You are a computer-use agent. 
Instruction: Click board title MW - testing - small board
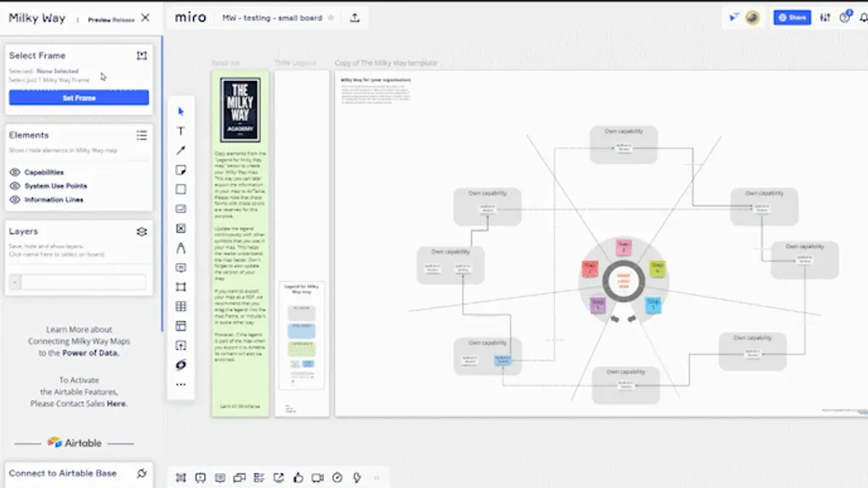click(x=273, y=18)
